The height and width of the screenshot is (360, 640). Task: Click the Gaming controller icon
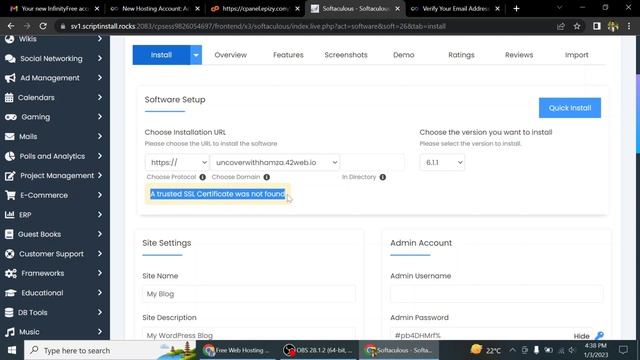11,117
